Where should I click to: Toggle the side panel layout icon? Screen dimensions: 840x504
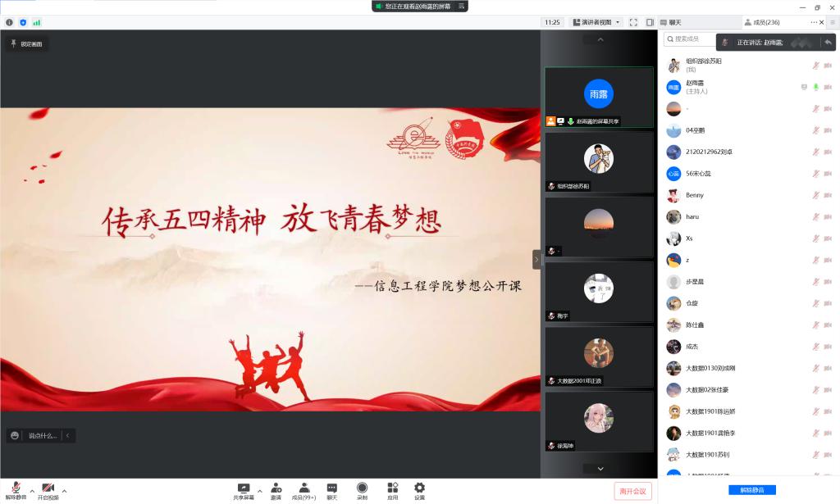650,22
